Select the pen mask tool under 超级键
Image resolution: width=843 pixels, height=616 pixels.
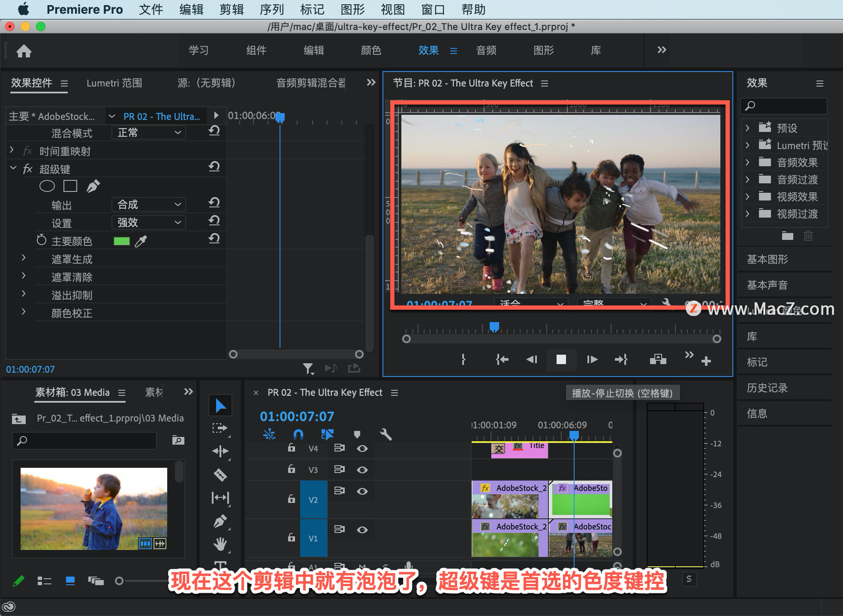coord(93,186)
